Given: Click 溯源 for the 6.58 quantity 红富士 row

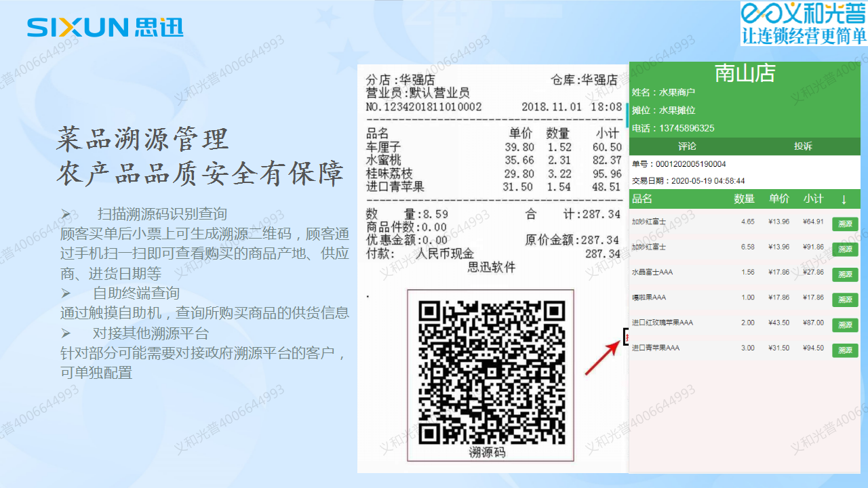Looking at the screenshot, I should pyautogui.click(x=845, y=249).
